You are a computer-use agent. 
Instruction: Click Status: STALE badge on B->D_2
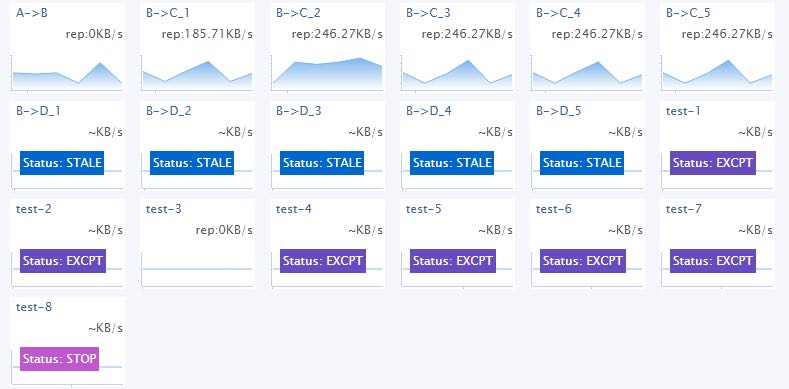click(x=192, y=163)
